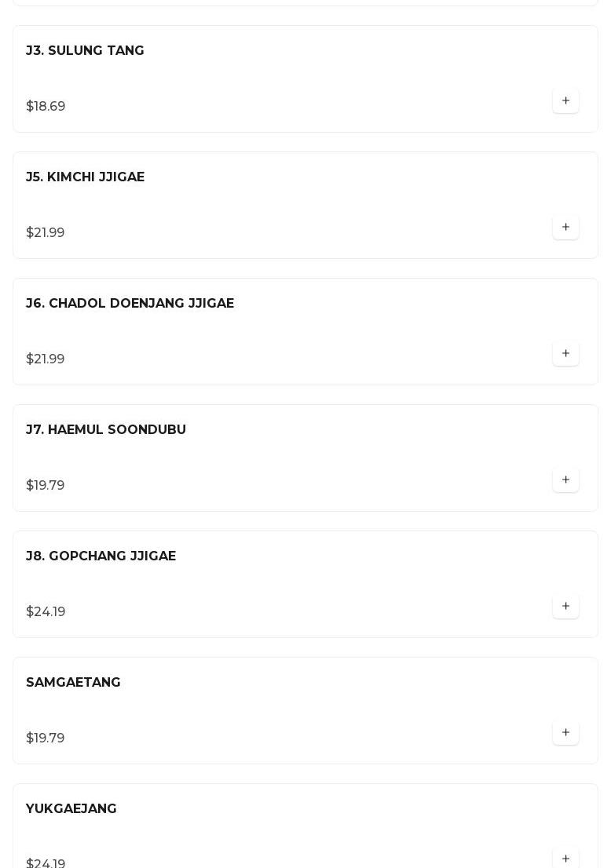Click Chadol Doenjang Jjigae's $21.99 price

(x=46, y=359)
